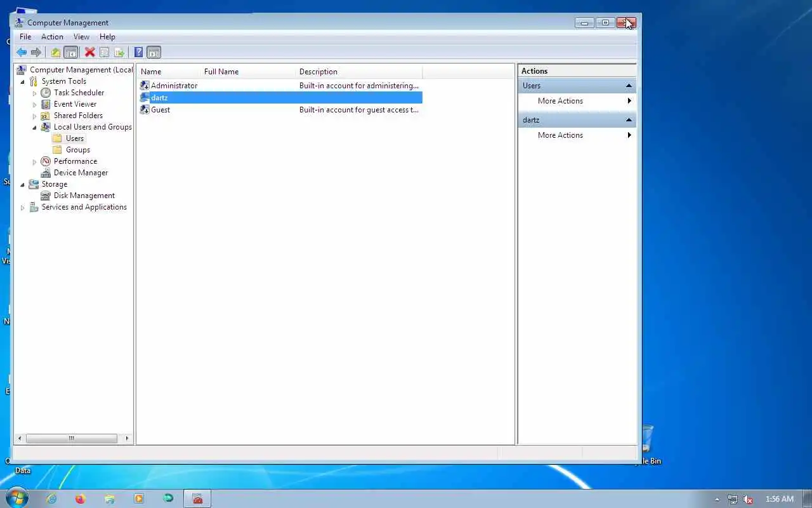Show hidden tray icons arrow
This screenshot has height=508, width=812.
(717, 499)
